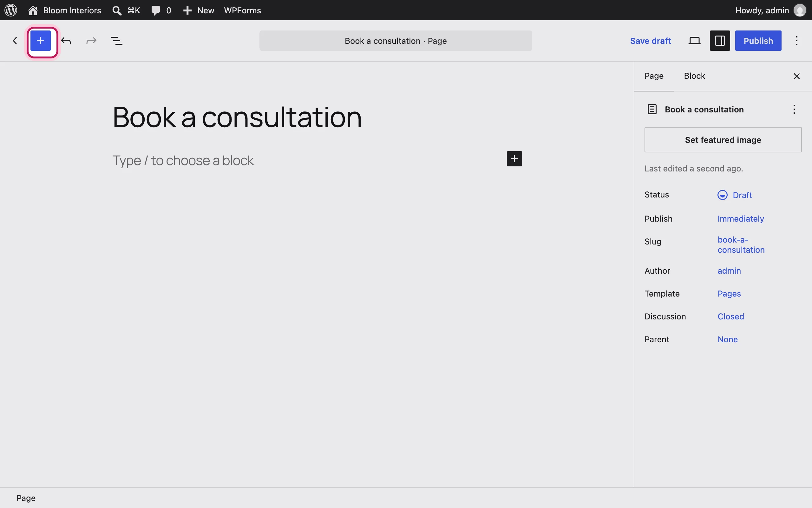Save the page as draft
Viewport: 812px width, 508px height.
point(651,41)
